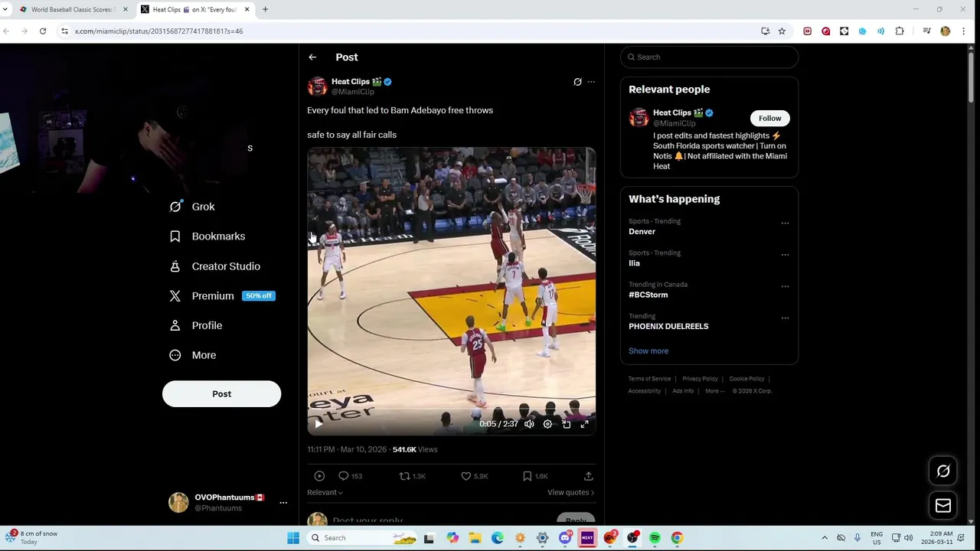Open Creator Studio in the sidebar
Screen dimensions: 980x551
tap(214, 266)
